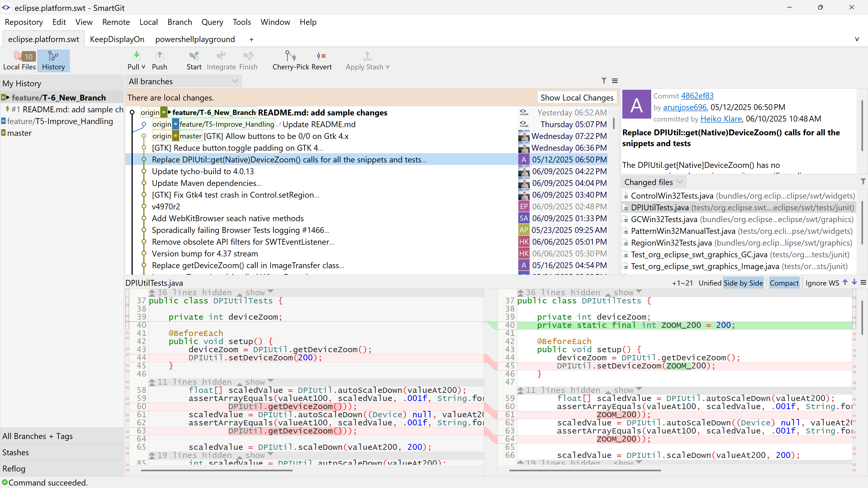Open commit list filter icon
This screenshot has height=488, width=868.
604,81
